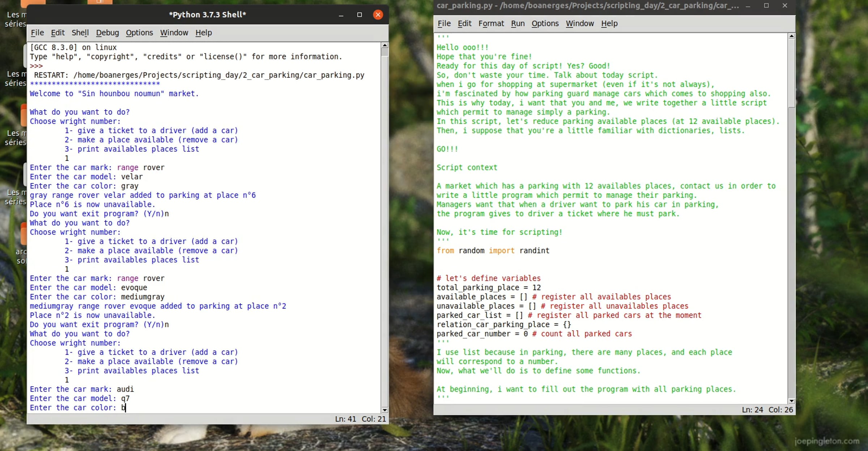Open Window menu in car_parking.py editor
This screenshot has height=451, width=868.
579,23
